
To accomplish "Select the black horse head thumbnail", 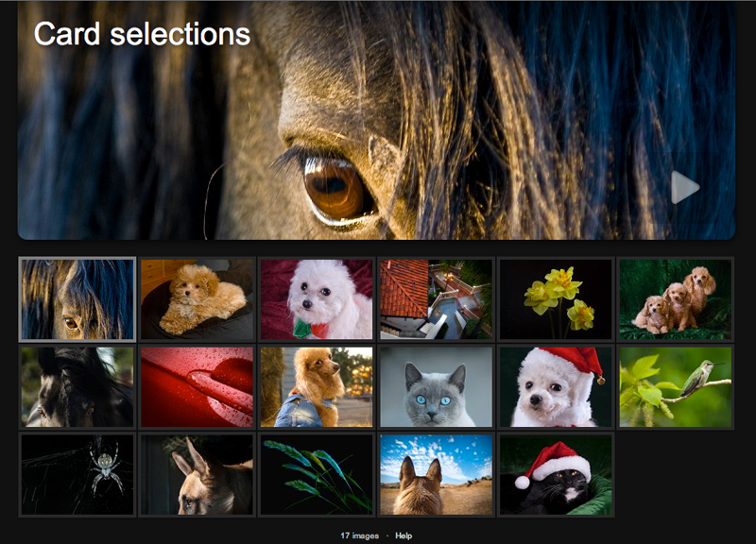I will (77, 387).
